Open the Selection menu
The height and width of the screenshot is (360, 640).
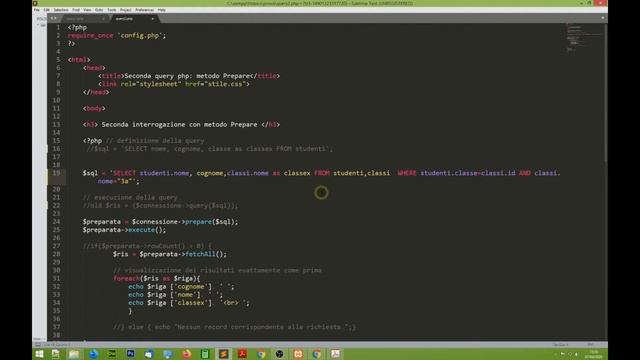(61, 10)
